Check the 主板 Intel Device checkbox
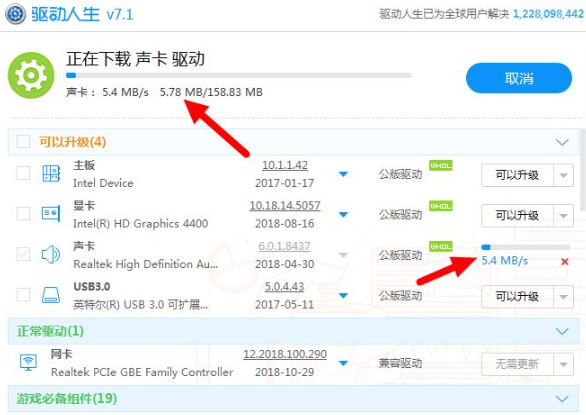 (23, 173)
